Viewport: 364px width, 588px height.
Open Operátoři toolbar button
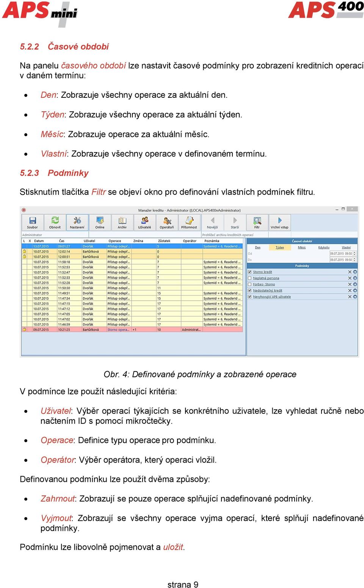(x=167, y=223)
